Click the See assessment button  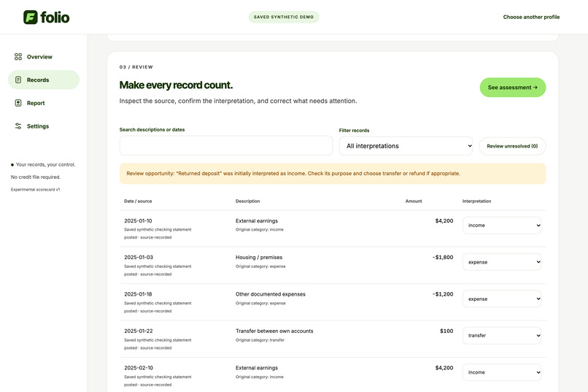pos(513,88)
